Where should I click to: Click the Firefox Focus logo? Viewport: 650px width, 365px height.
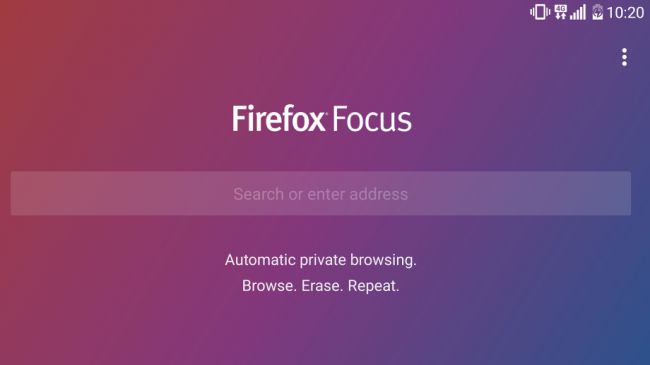tap(322, 119)
